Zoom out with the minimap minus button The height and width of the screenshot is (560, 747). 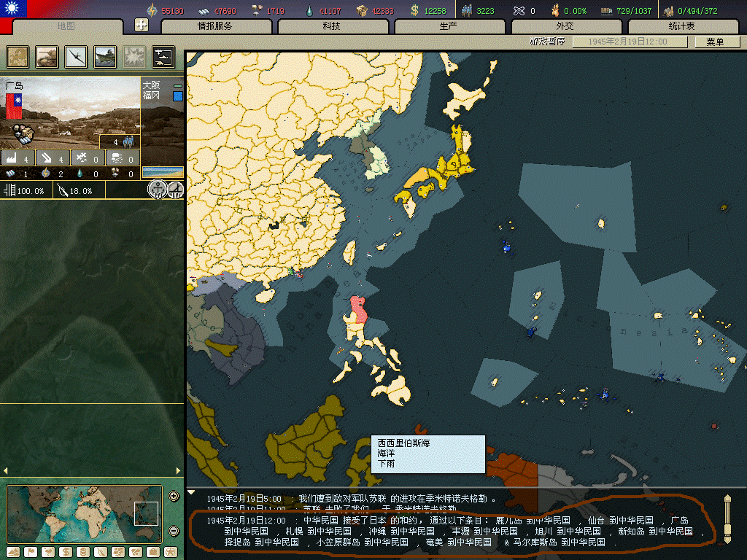[x=174, y=531]
